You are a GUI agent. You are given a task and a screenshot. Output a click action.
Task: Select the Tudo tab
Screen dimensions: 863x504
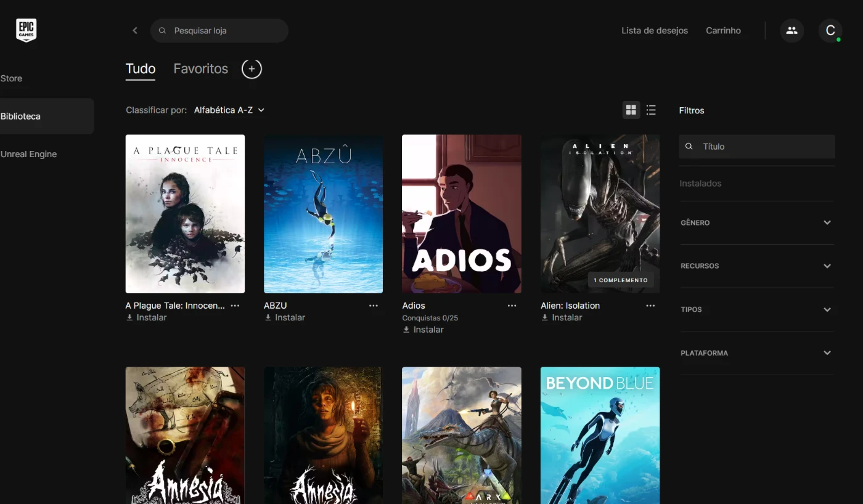click(141, 69)
